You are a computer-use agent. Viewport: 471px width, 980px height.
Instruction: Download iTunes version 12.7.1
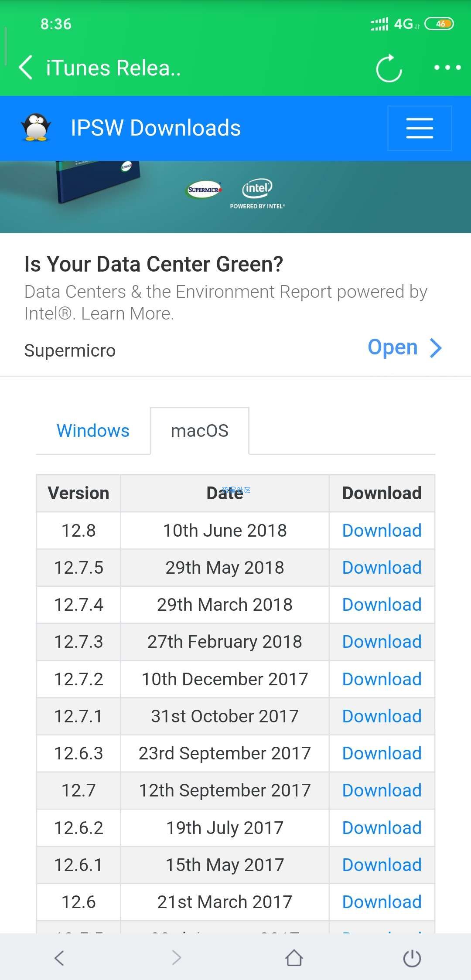tap(382, 716)
